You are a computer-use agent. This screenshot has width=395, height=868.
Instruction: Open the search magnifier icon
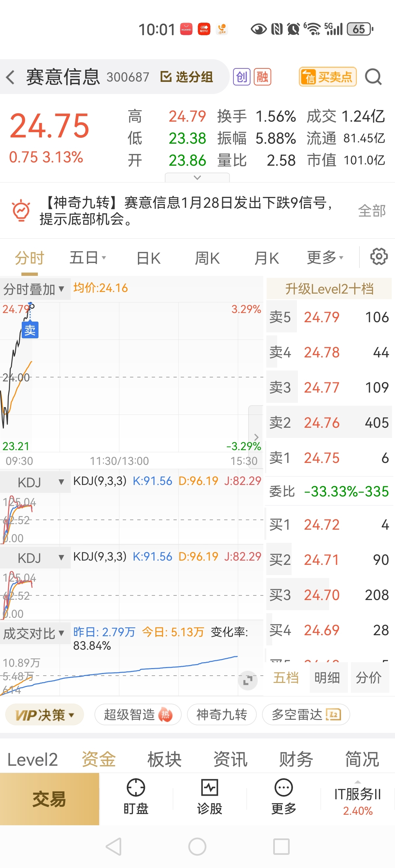[373, 77]
